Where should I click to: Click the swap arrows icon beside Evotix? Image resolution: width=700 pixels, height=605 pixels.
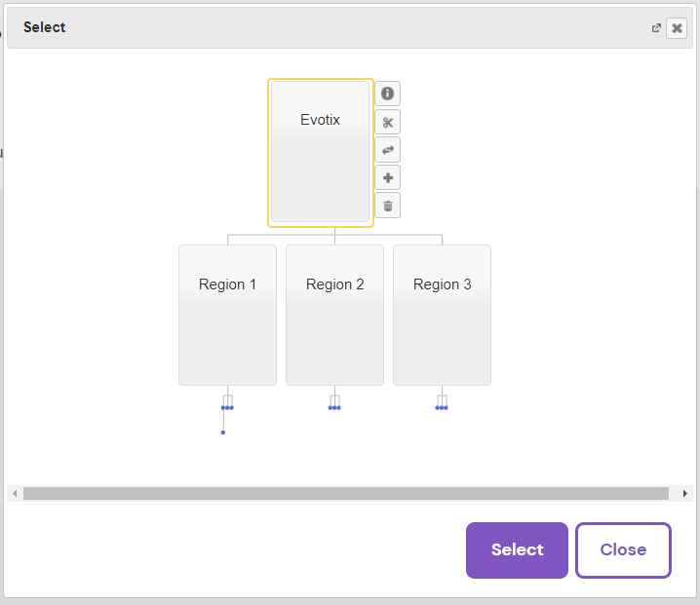[x=387, y=150]
